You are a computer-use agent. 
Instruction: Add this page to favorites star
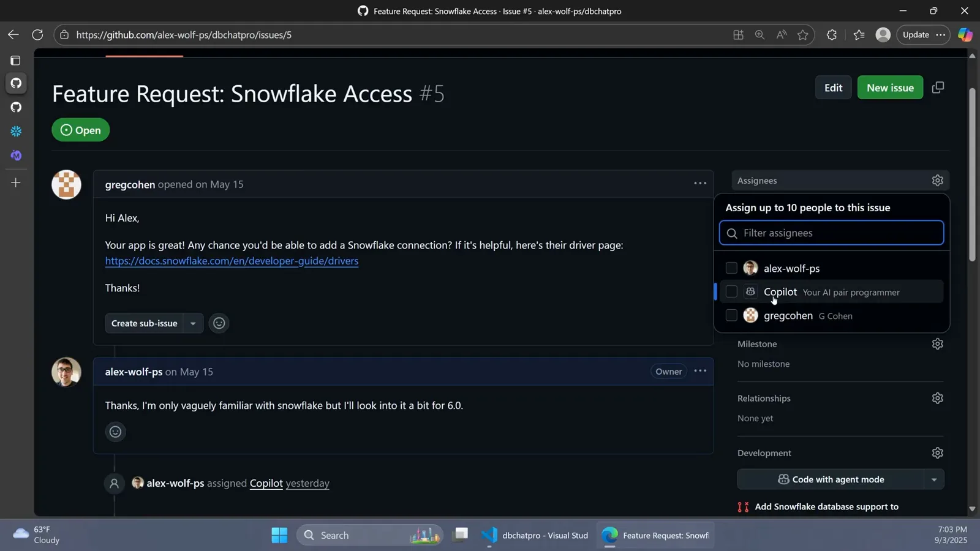tap(803, 35)
